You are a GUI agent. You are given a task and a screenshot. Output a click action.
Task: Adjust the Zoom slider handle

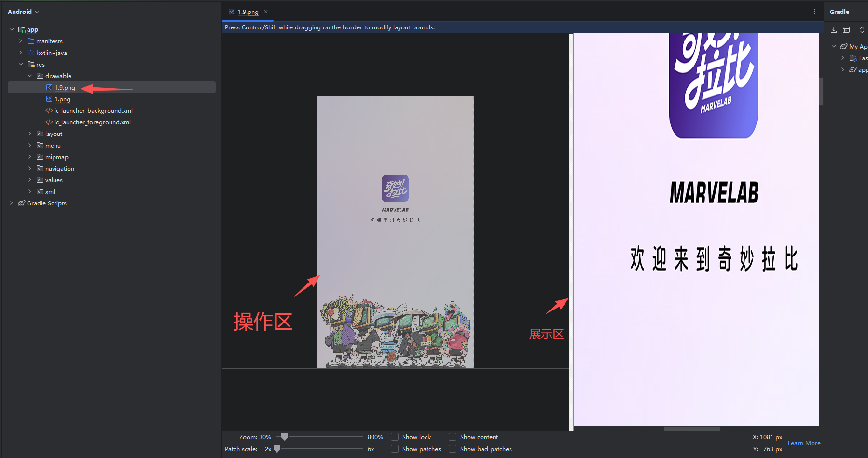[285, 437]
